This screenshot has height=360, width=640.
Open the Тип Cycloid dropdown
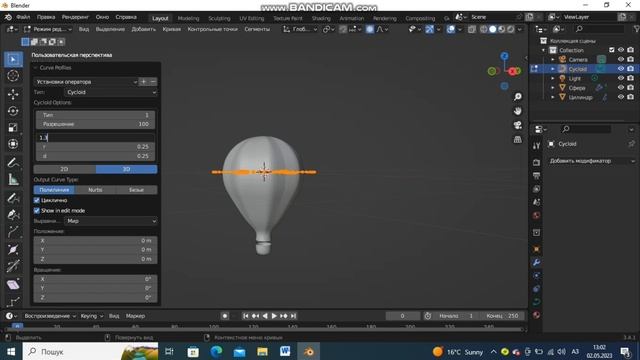tap(111, 92)
